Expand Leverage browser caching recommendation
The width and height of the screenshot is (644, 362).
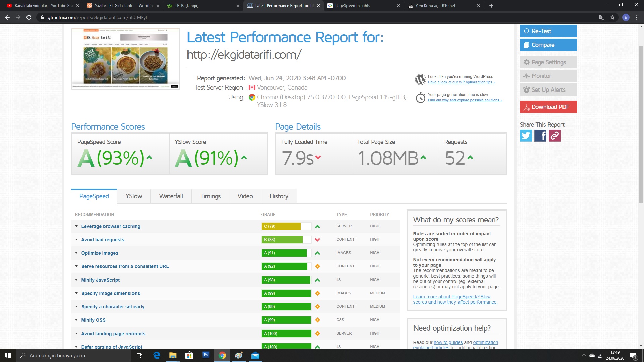coord(110,226)
